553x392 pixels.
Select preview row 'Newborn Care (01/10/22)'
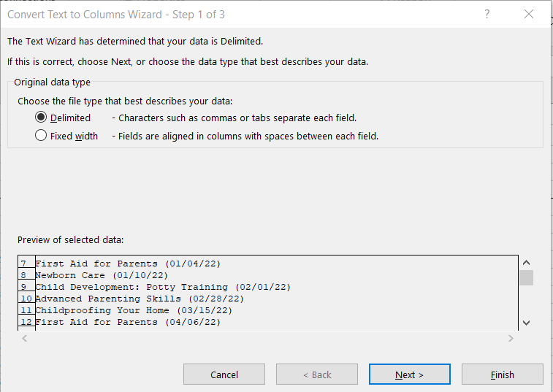pos(102,275)
